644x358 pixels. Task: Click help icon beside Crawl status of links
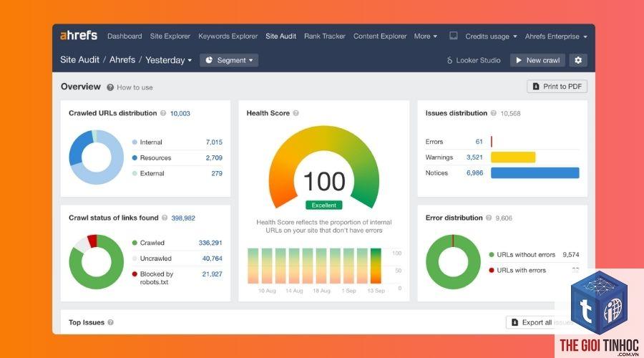(x=165, y=218)
